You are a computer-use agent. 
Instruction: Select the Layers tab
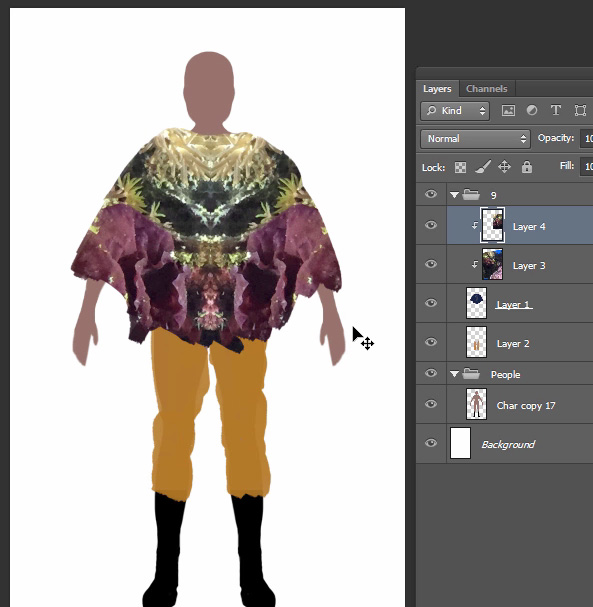pyautogui.click(x=437, y=89)
